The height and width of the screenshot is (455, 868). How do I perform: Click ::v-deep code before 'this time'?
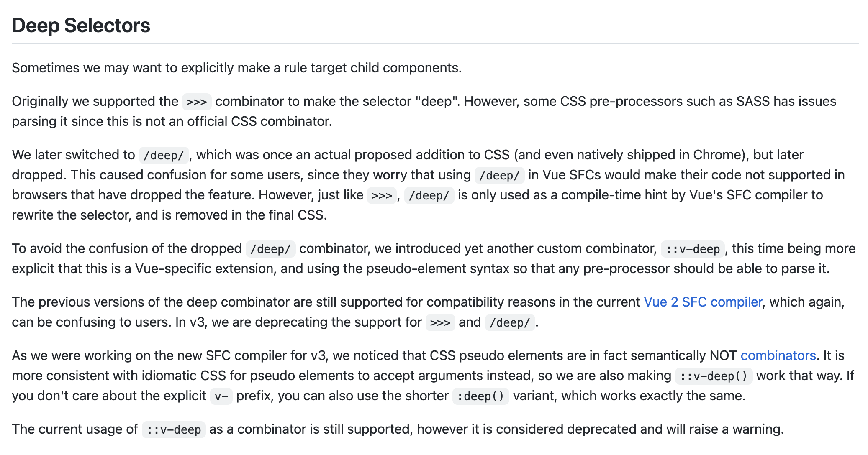[x=693, y=249]
